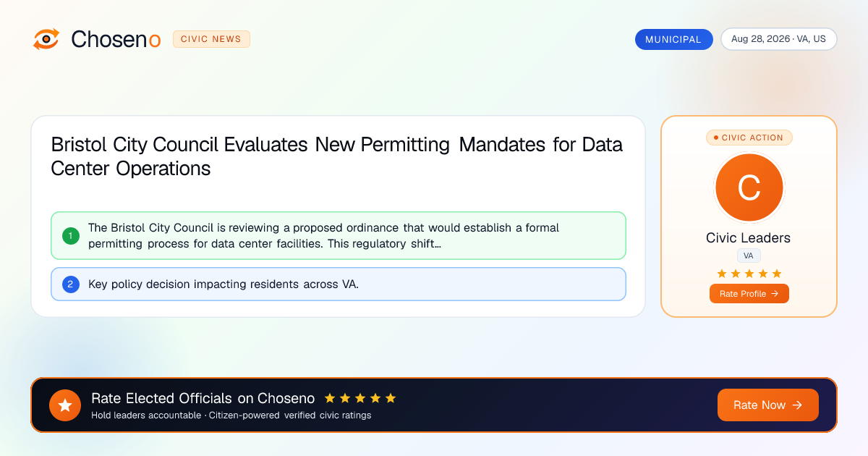The height and width of the screenshot is (456, 868).
Task: Click the orange C avatar circle
Action: 749,187
